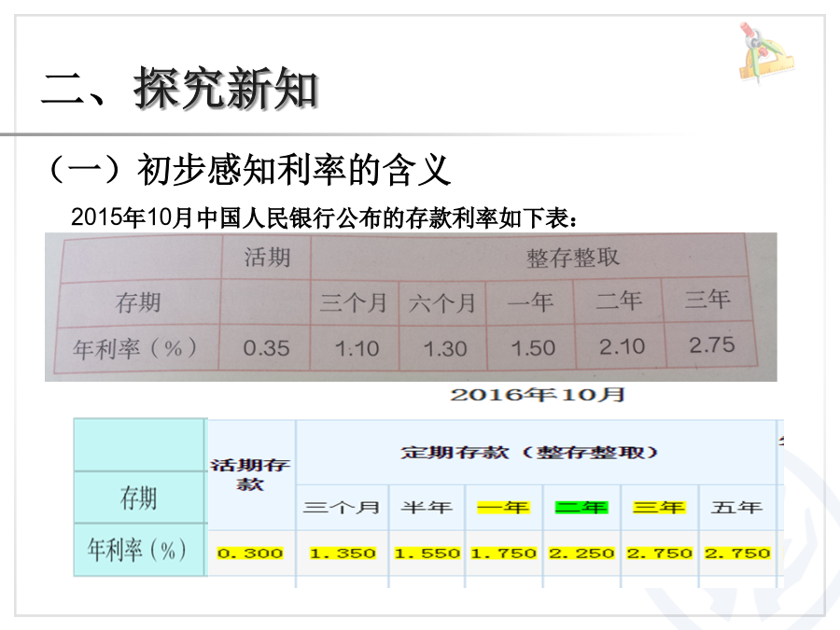The height and width of the screenshot is (630, 840).
Task: Click the 1.550 rate value
Action: 427,553
